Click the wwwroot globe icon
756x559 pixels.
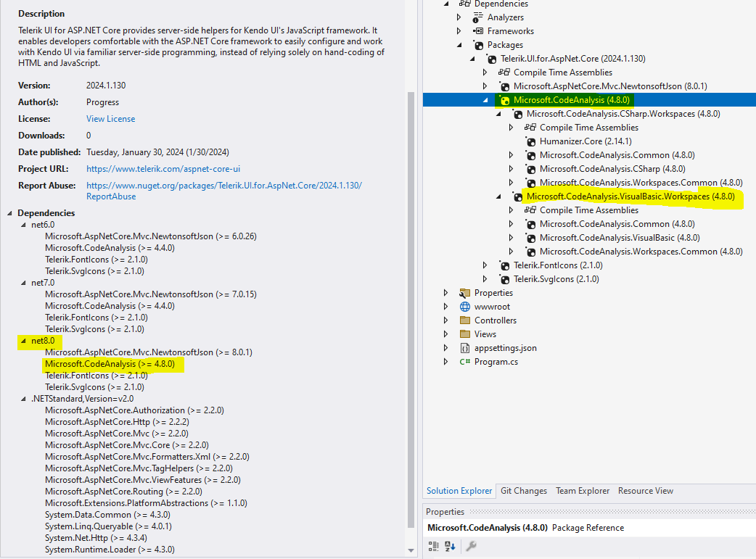pos(465,307)
